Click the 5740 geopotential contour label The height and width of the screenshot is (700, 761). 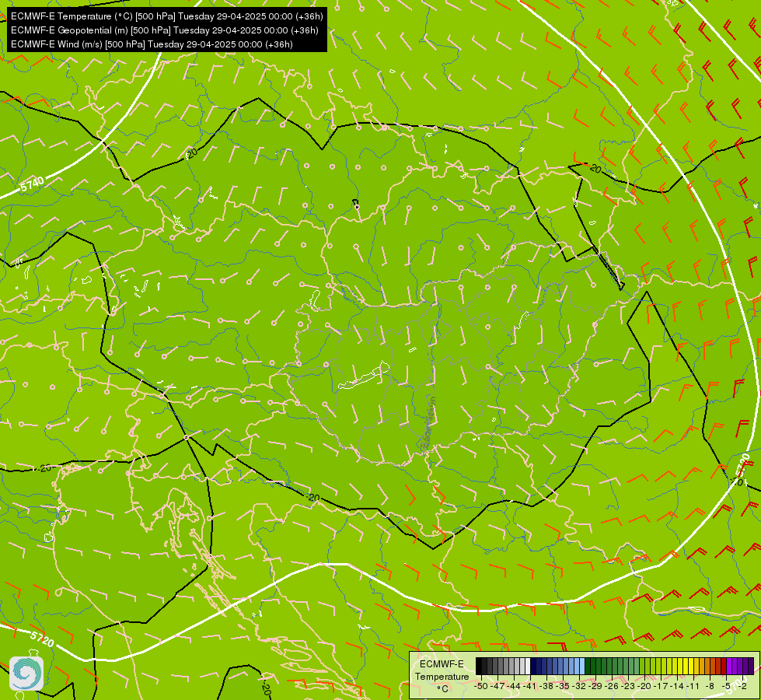(x=32, y=184)
